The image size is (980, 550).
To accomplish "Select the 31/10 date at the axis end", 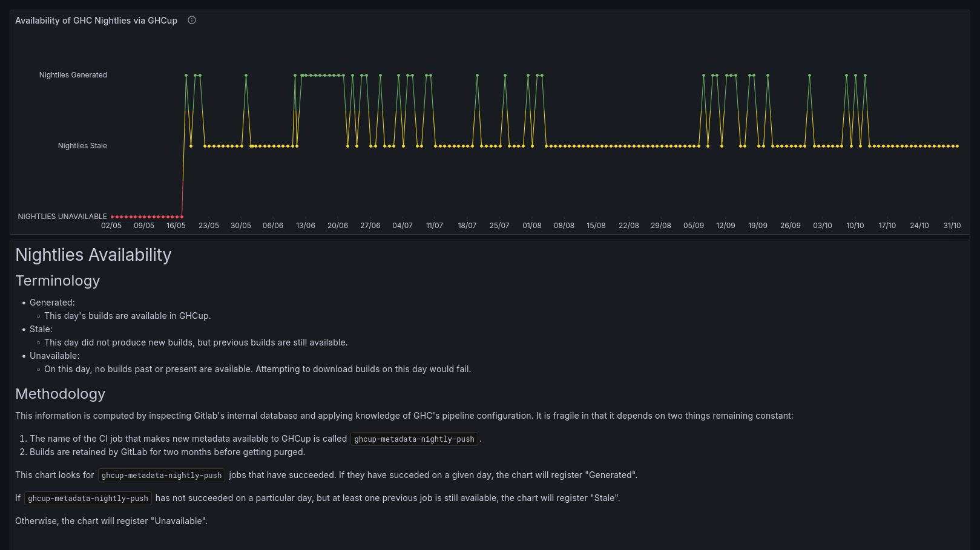I will 952,226.
